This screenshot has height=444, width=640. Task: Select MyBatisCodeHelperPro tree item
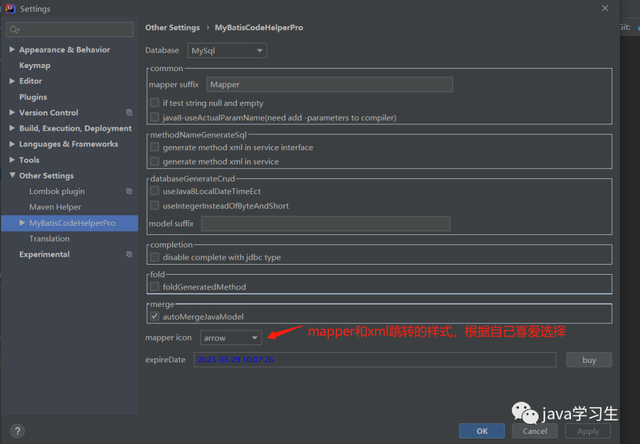coord(70,223)
